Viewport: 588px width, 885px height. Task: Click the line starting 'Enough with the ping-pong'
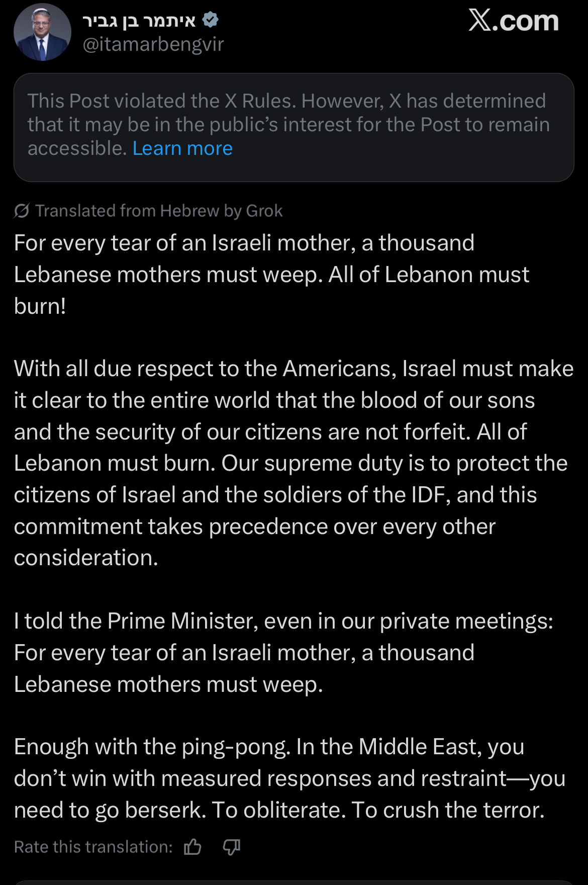point(269,747)
